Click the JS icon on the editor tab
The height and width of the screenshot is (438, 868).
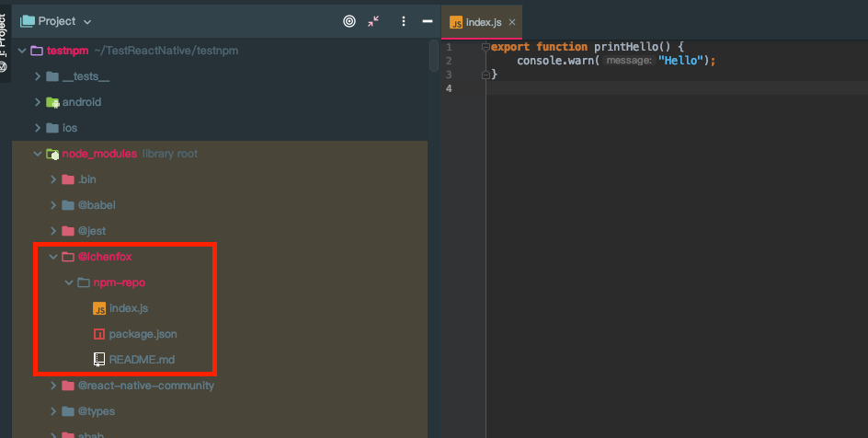coord(456,22)
